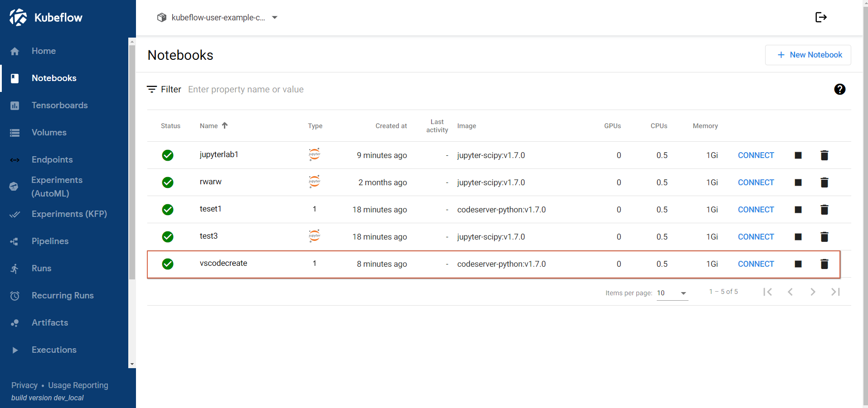
Task: Click the Jupyter type icon for test3
Action: click(x=315, y=236)
